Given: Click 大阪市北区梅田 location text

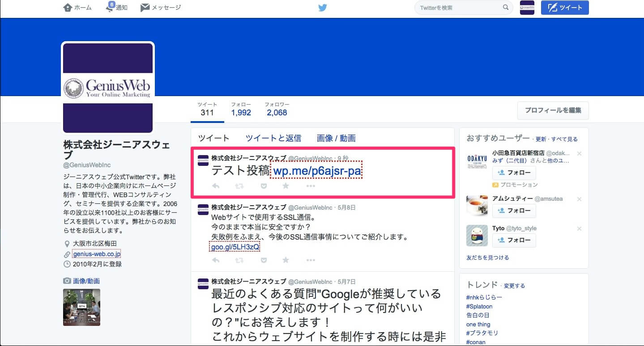Looking at the screenshot, I should pyautogui.click(x=94, y=244).
